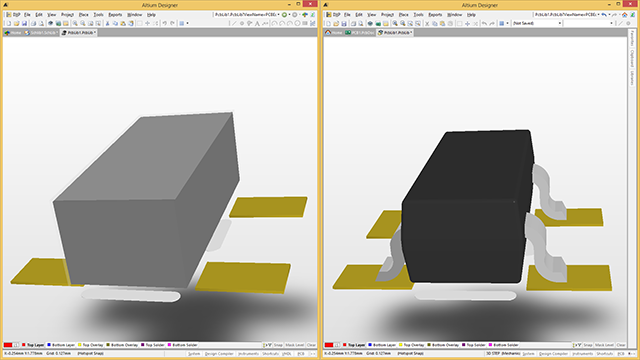Open PCB panel button in right status bar
The image size is (640, 360).
click(621, 354)
